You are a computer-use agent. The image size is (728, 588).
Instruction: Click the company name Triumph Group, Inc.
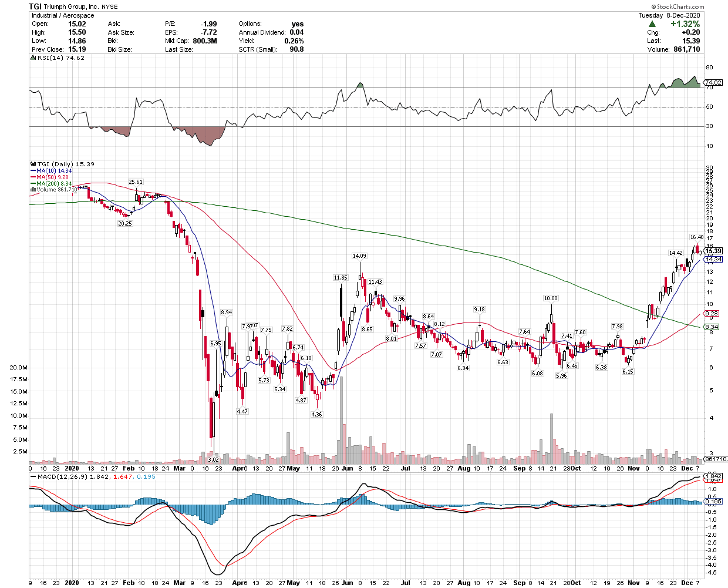click(72, 7)
